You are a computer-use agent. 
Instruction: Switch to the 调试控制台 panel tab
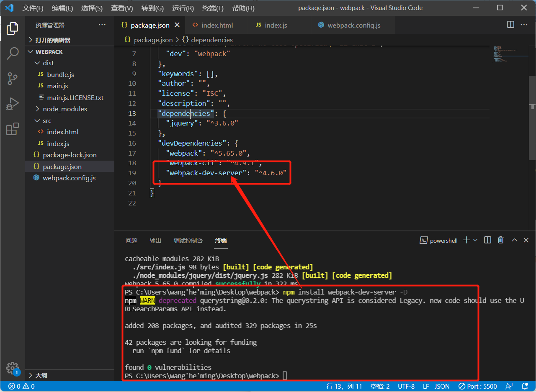point(188,241)
